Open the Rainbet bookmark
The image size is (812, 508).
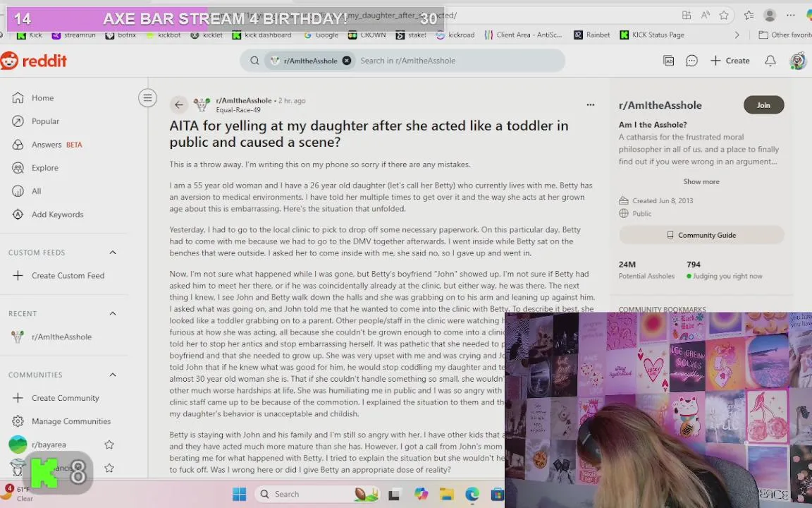click(x=592, y=35)
